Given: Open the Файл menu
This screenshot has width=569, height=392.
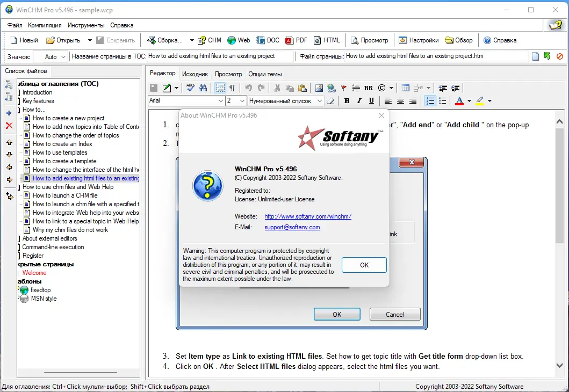Looking at the screenshot, I should click(15, 25).
